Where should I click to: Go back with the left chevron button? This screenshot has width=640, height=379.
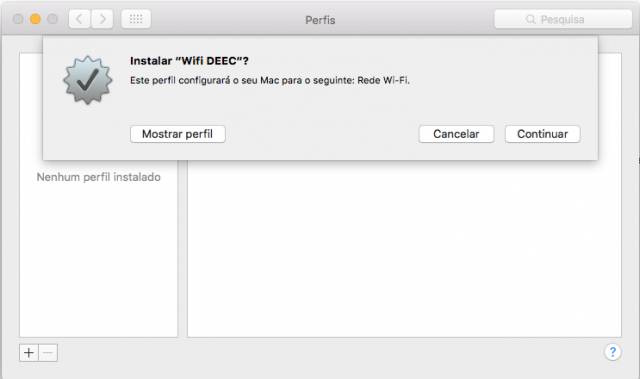(79, 19)
